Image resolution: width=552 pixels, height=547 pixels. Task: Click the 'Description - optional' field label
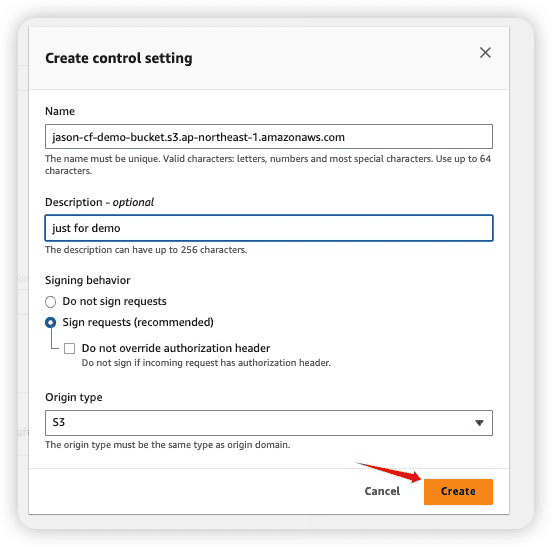(x=99, y=202)
